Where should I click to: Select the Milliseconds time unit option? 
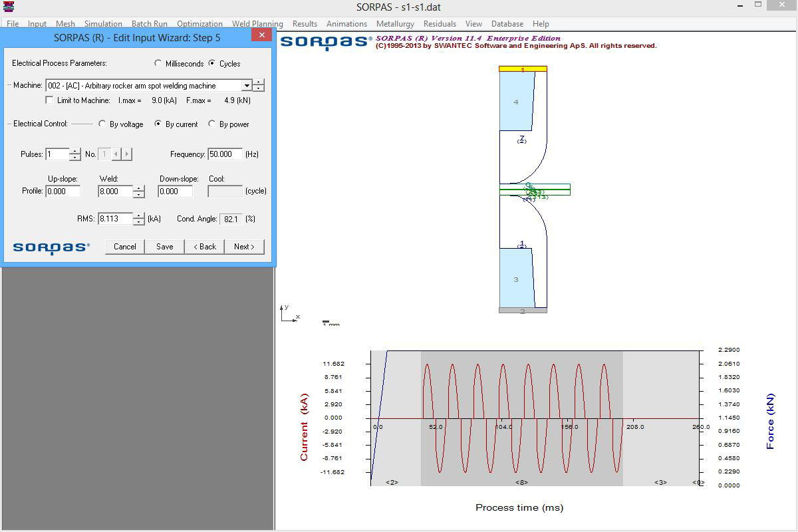158,63
